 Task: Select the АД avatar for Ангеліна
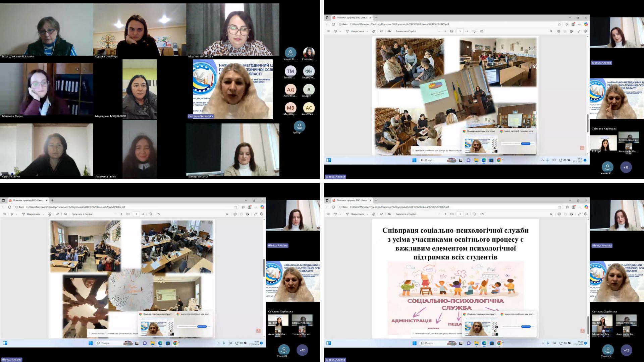290,89
